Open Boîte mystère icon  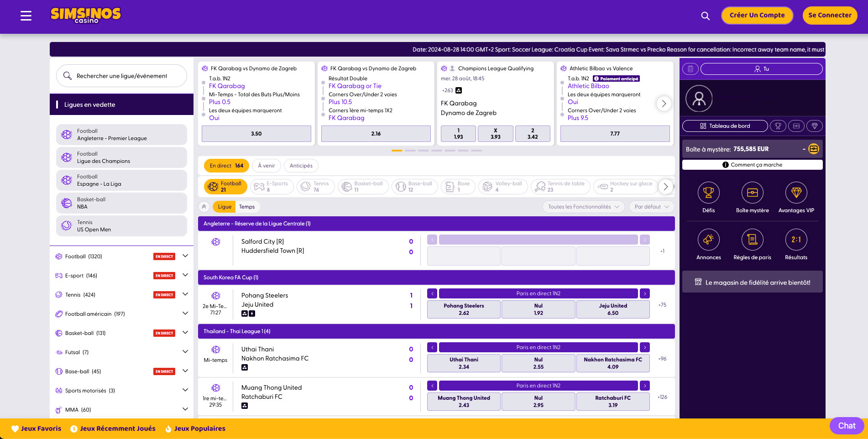pyautogui.click(x=752, y=193)
